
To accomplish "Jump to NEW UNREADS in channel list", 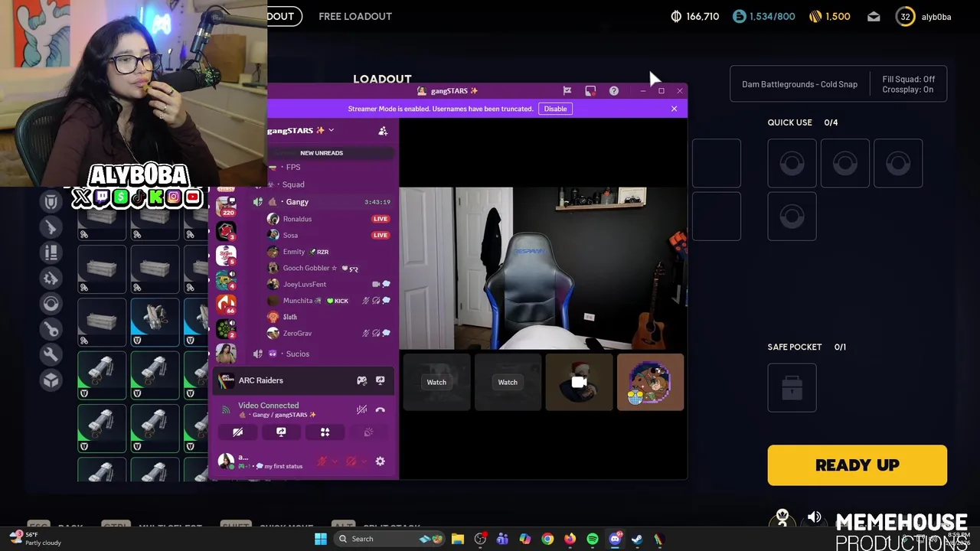I will point(322,153).
